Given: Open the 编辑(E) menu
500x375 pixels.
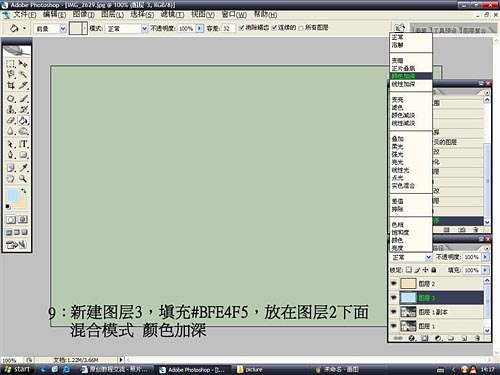Looking at the screenshot, I should [x=54, y=15].
